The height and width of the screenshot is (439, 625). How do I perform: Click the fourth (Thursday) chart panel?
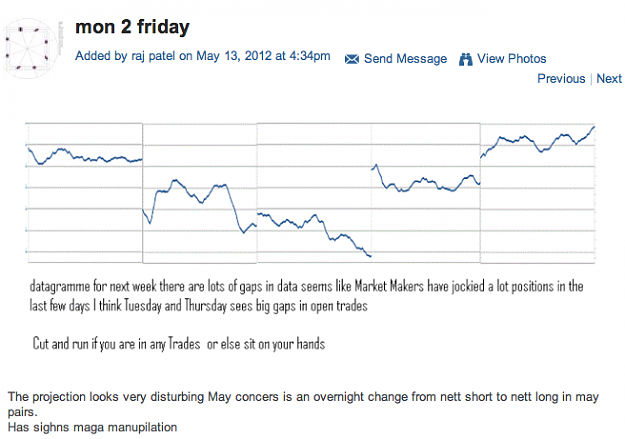click(x=426, y=193)
